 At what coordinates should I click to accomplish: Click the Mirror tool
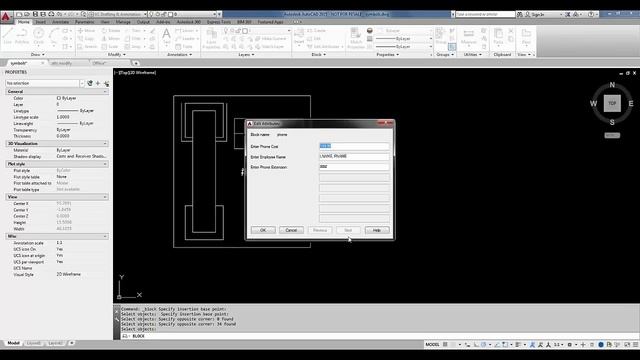[x=111, y=38]
